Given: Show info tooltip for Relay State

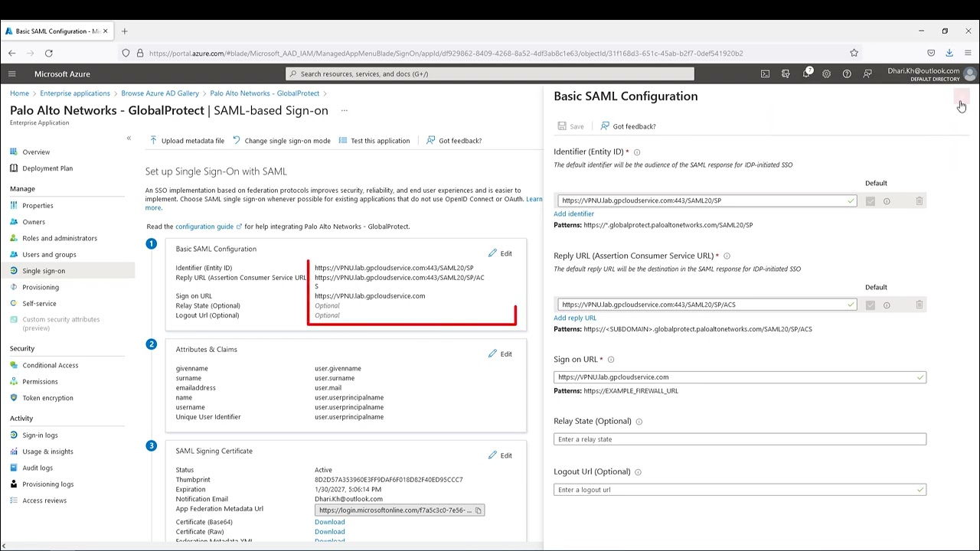Looking at the screenshot, I should 639,422.
